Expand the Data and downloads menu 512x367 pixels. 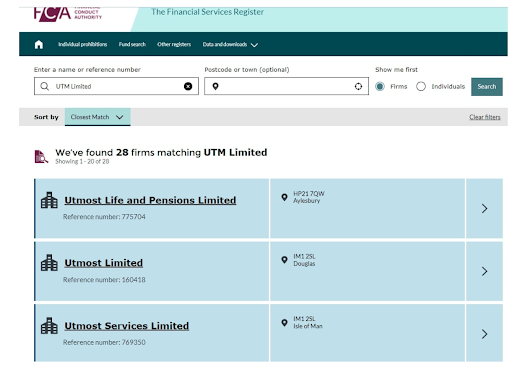coord(230,44)
